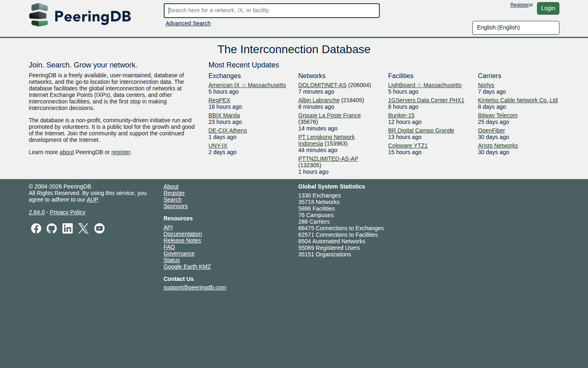Open version 2.84.0 link
This screenshot has height=368, width=588.
tap(37, 212)
